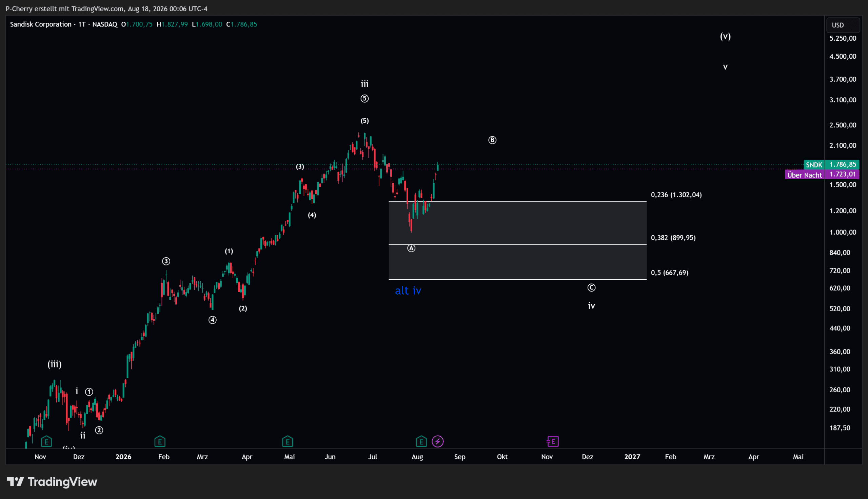Select the circled 4 wave label
868x499 pixels.
213,320
